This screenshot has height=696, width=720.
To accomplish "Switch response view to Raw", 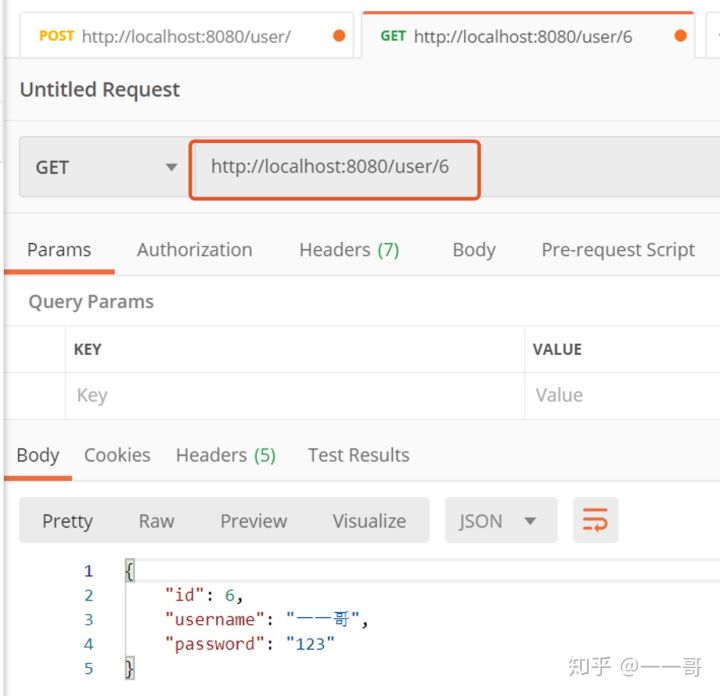I will pos(156,521).
